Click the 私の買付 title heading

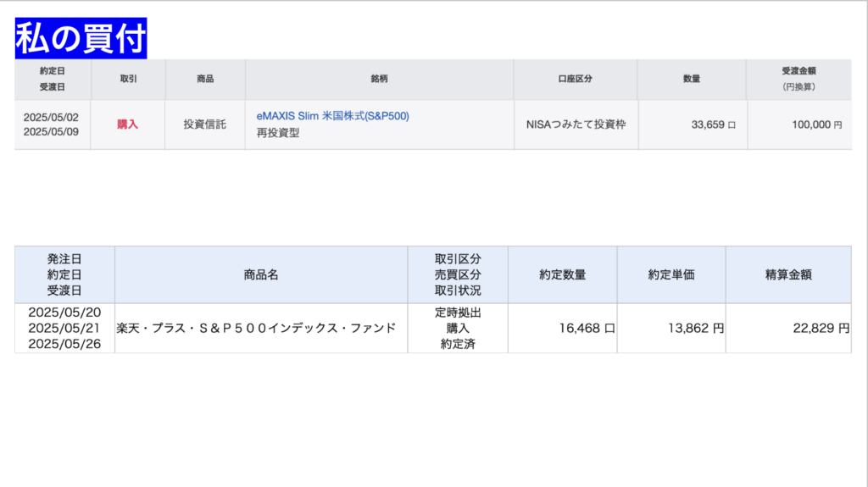pyautogui.click(x=81, y=38)
